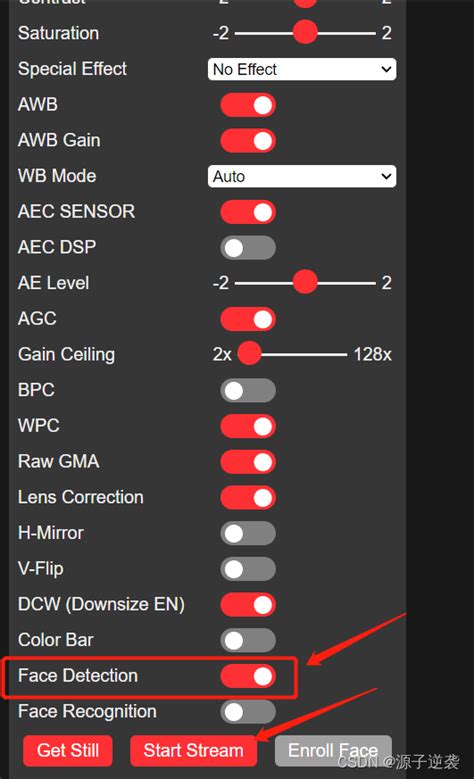Disable the AWB toggle
The width and height of the screenshot is (474, 779).
[248, 105]
